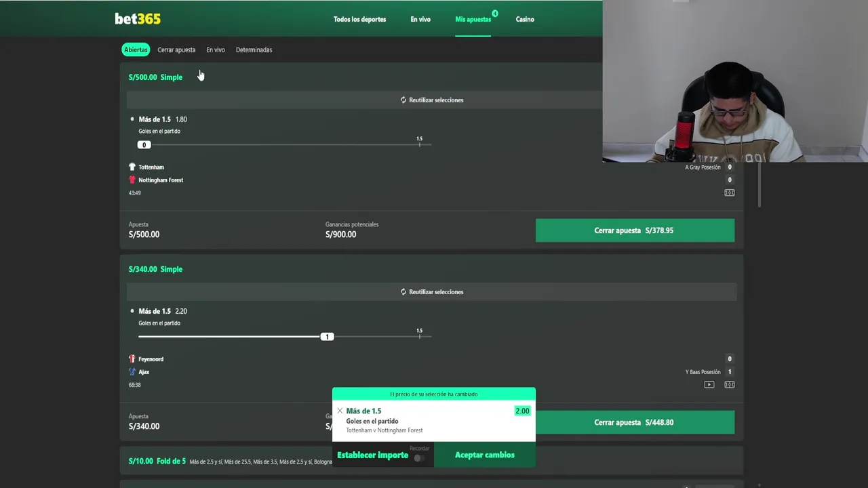Click goals slider handle showing 1

327,336
